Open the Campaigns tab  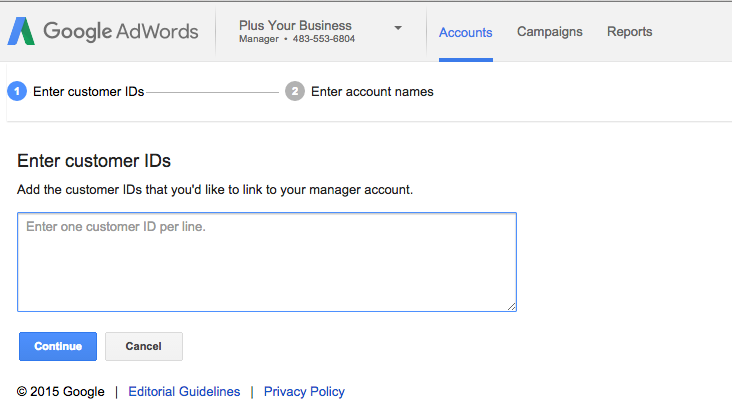point(549,32)
